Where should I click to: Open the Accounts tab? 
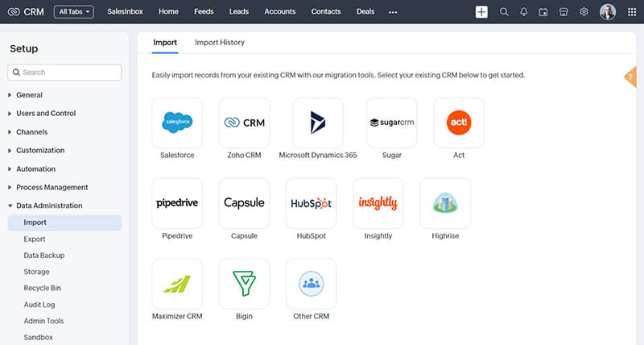point(279,11)
